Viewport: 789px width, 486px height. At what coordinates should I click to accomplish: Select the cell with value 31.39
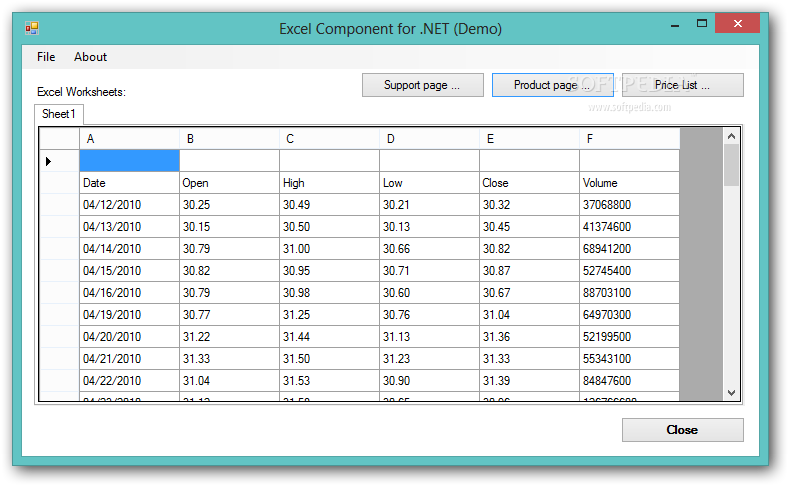[529, 381]
